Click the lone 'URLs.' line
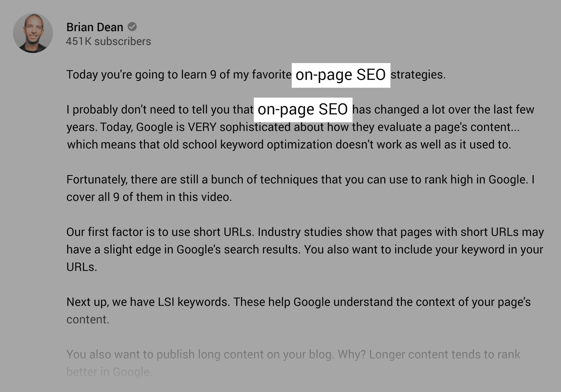 tap(82, 267)
